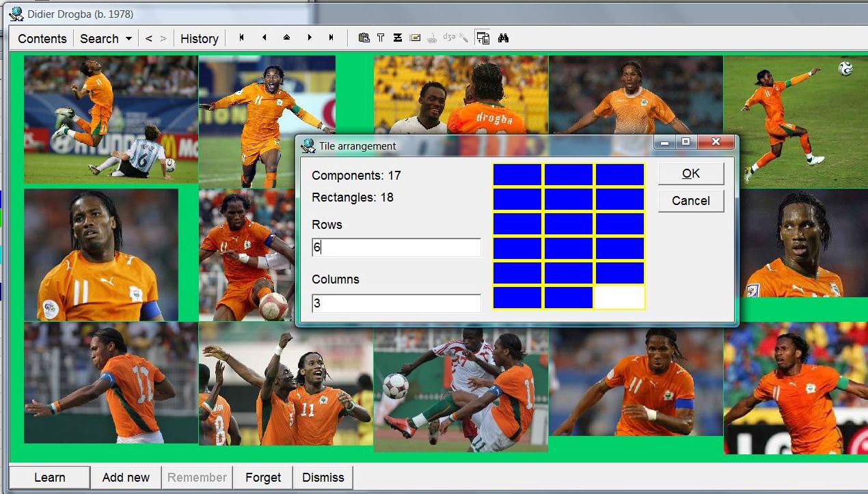Go to the first element arrow
The width and height of the screenshot is (868, 494).
pyautogui.click(x=241, y=38)
